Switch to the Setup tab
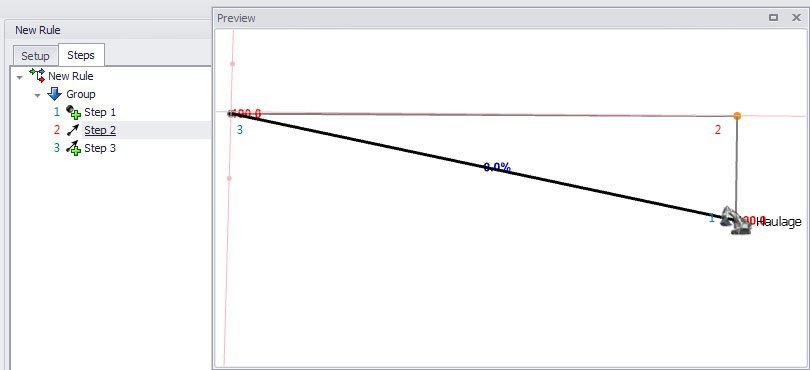This screenshot has width=810, height=370. pyautogui.click(x=35, y=55)
